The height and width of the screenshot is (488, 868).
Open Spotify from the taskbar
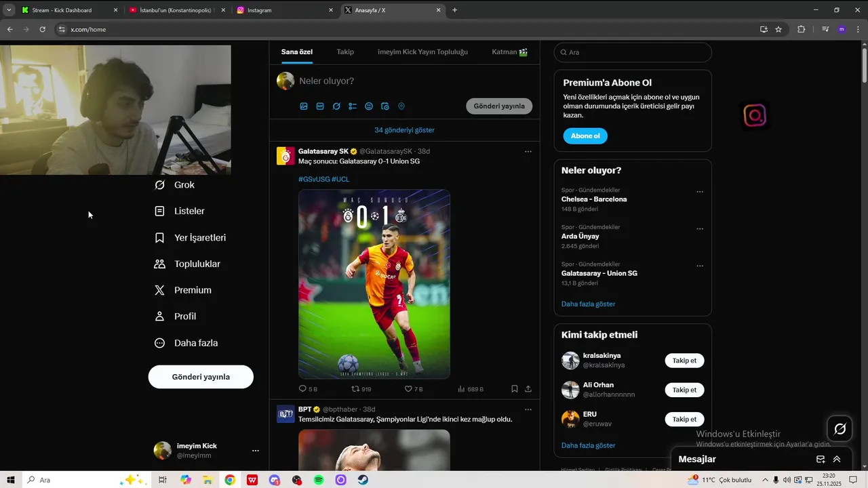[x=319, y=480]
